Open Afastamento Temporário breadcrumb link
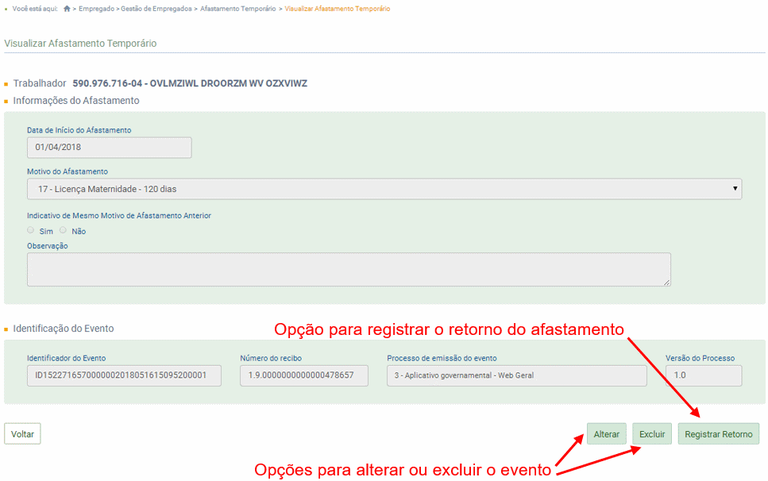This screenshot has width=768, height=481. tap(238, 9)
